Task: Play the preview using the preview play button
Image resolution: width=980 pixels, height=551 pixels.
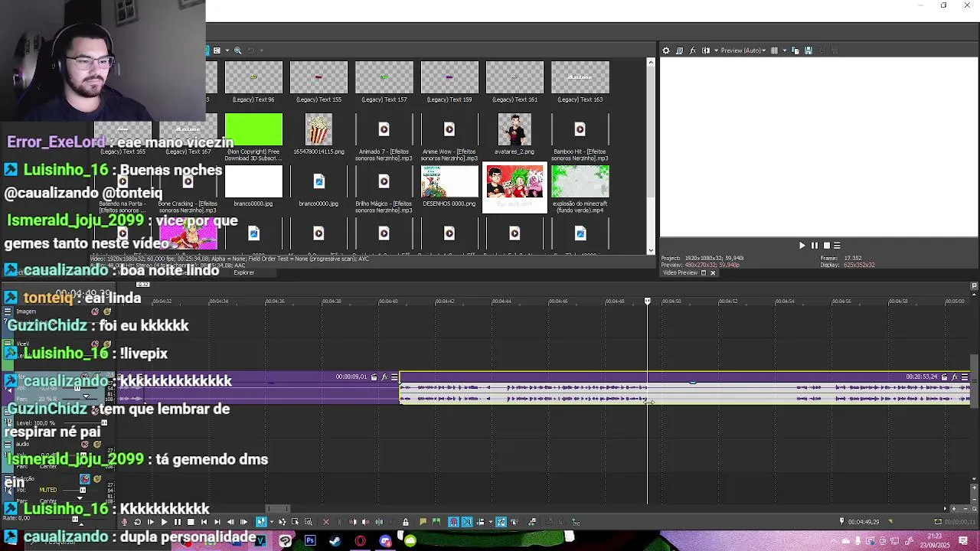Action: point(802,246)
